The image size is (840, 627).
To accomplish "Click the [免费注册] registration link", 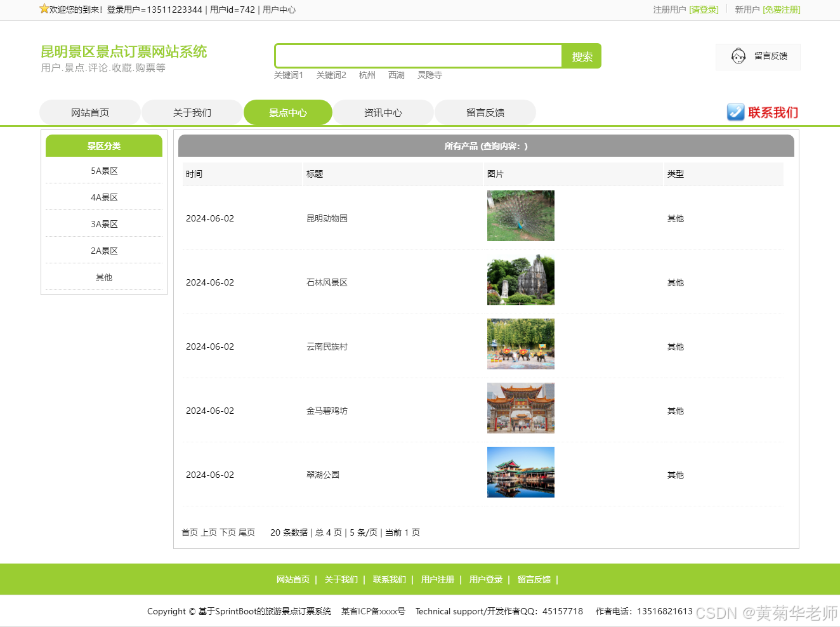I will tap(781, 10).
